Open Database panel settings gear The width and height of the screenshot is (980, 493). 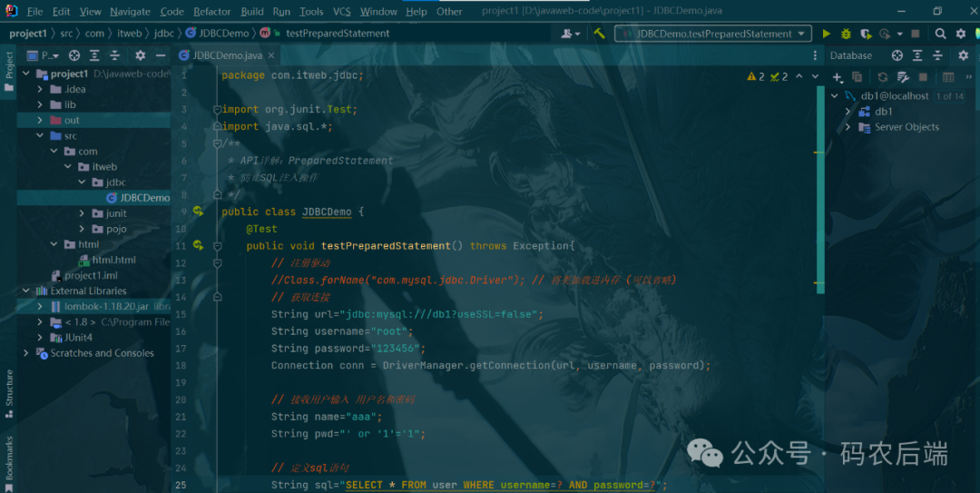pos(963,55)
